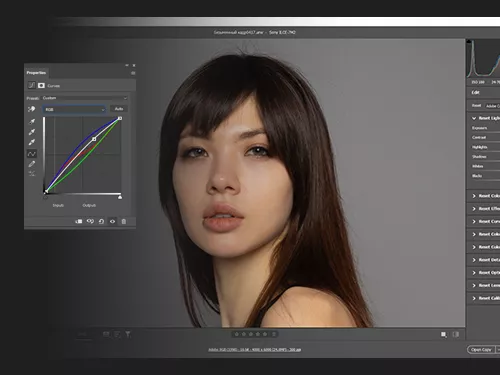500x375 pixels.
Task: Select the bottom-left shadow curve point
Action: (x=46, y=191)
